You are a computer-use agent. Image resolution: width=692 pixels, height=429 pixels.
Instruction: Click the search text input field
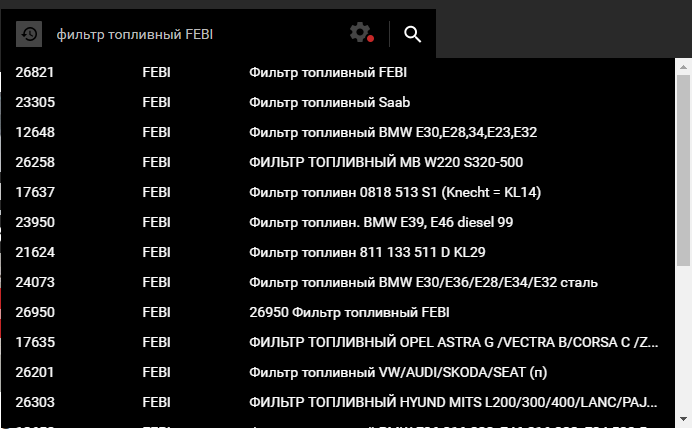pyautogui.click(x=199, y=34)
